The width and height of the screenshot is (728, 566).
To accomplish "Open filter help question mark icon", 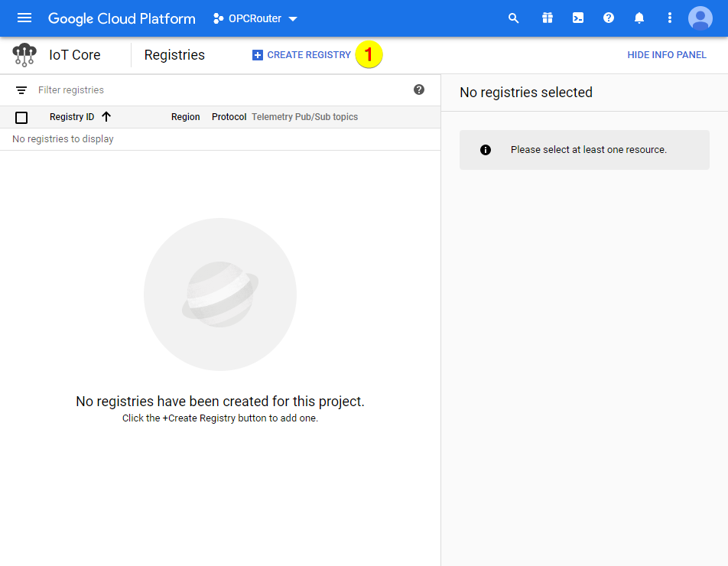I will point(419,89).
